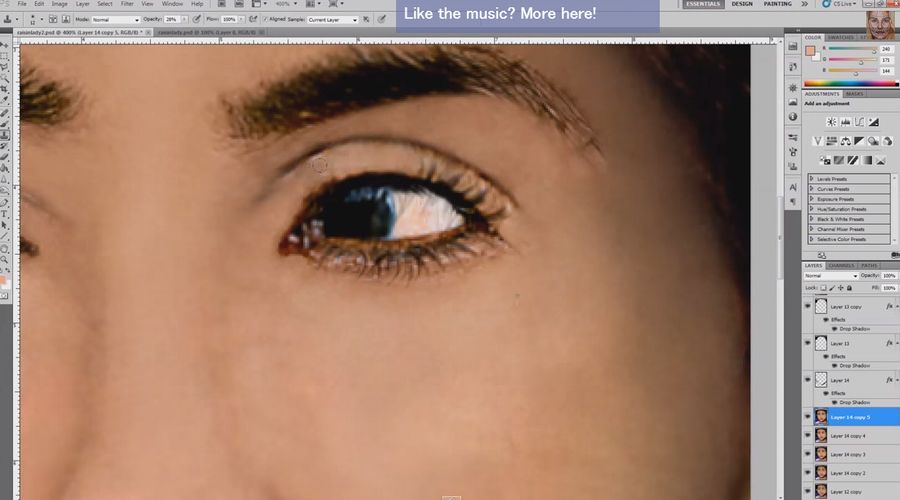Hide Layer 14 copy 4 visibility

click(x=808, y=436)
